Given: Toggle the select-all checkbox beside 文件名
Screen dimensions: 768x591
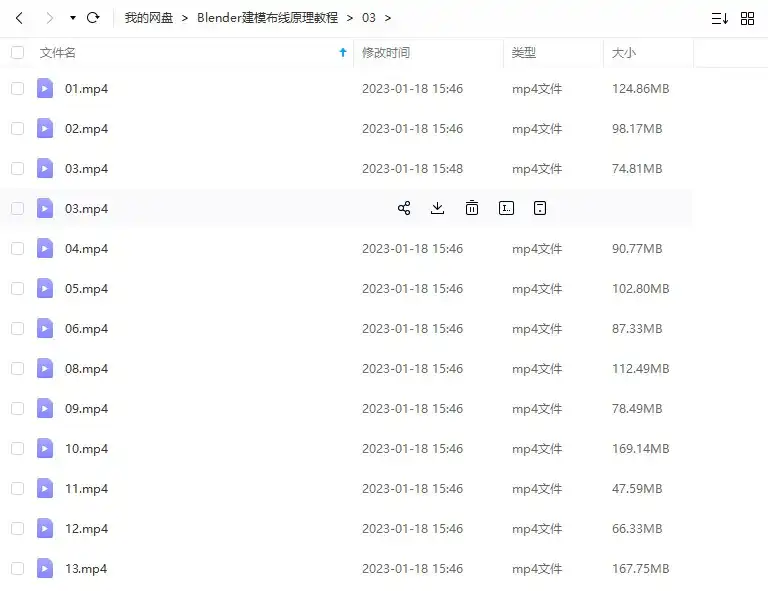Looking at the screenshot, I should [17, 52].
